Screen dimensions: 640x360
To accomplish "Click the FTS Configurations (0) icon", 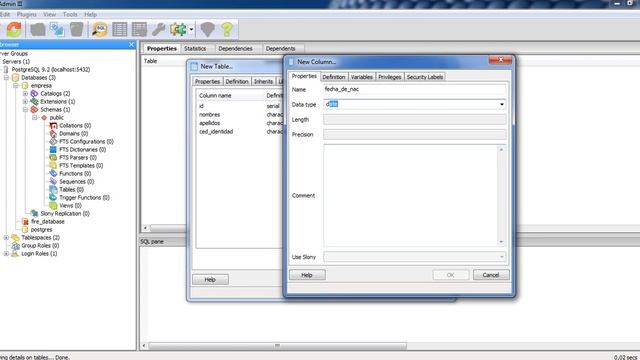I will pos(53,141).
